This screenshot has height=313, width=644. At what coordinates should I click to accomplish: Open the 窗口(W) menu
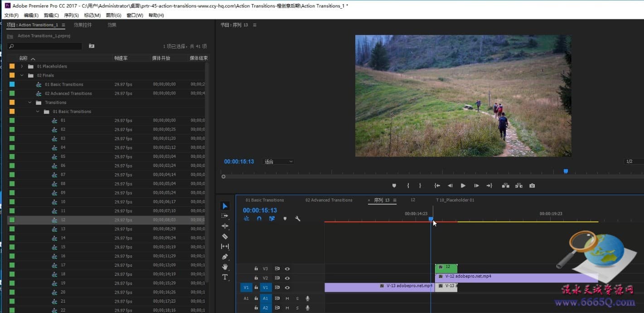click(135, 15)
